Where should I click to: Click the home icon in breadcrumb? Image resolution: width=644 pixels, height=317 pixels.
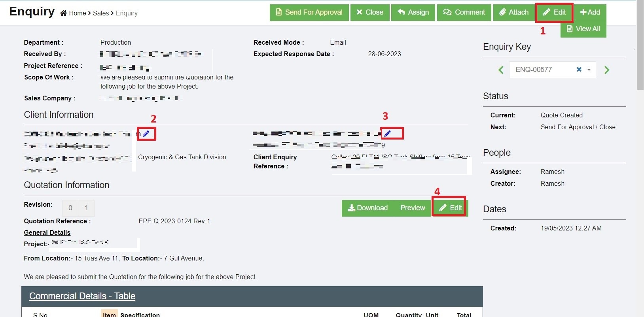pos(63,13)
